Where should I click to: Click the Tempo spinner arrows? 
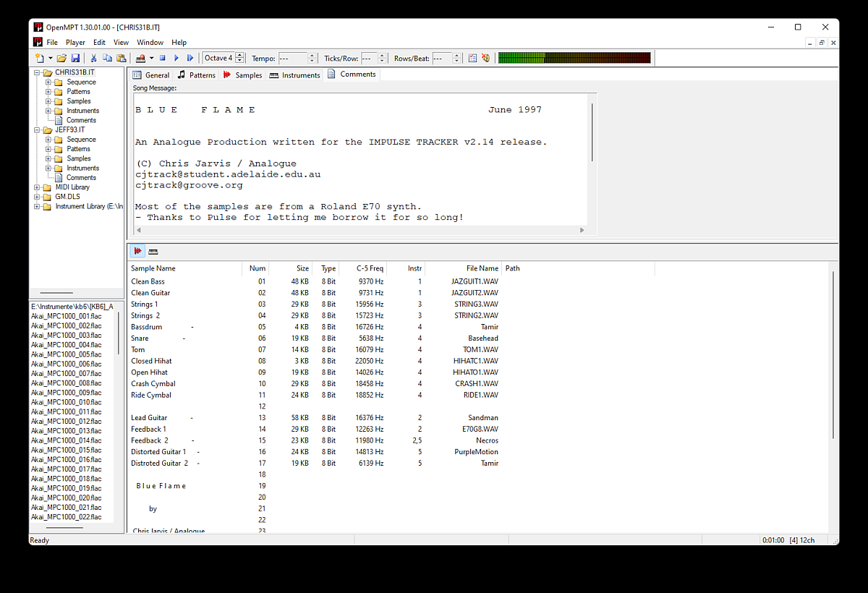coord(312,58)
